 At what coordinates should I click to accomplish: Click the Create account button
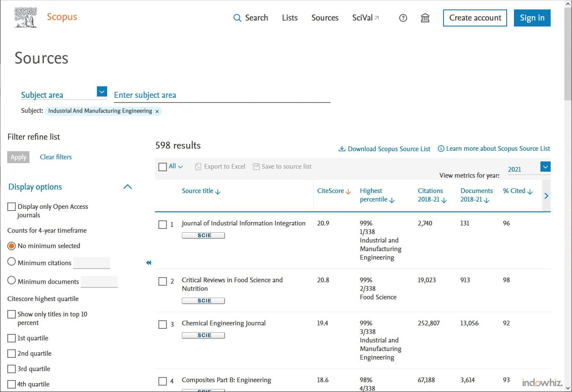pyautogui.click(x=475, y=18)
